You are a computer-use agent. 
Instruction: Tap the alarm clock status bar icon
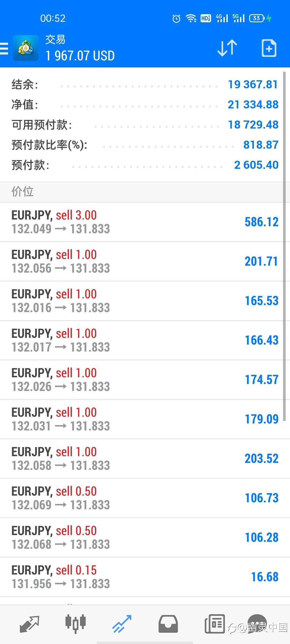pyautogui.click(x=176, y=19)
